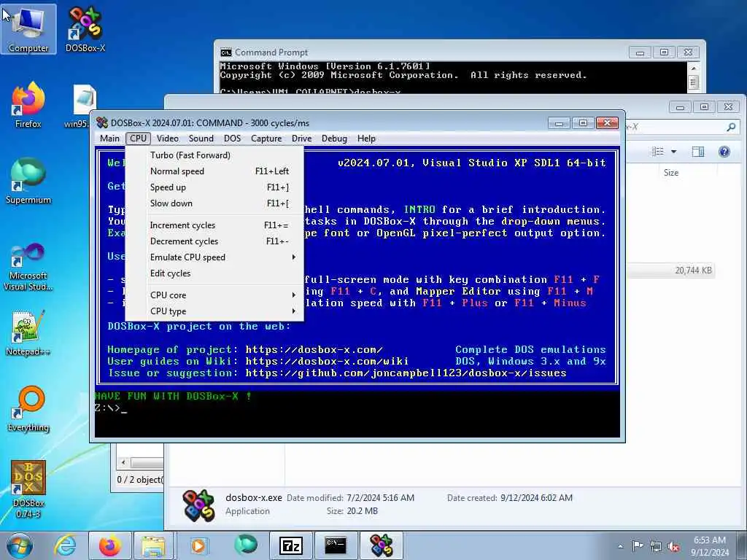Select the Firefox desktop shortcut
Image resolution: width=747 pixels, height=560 pixels.
28,105
